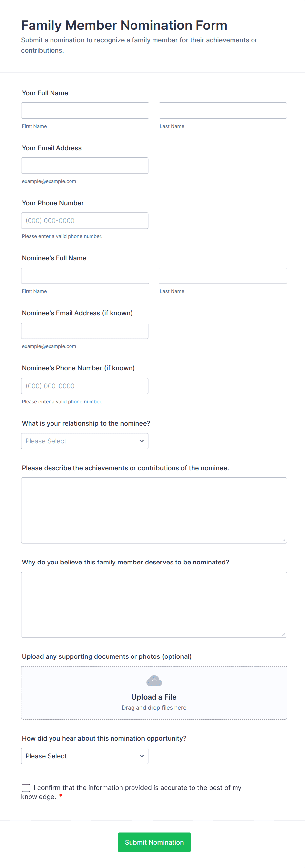
Task: Click the achievements description text area
Action: [154, 510]
